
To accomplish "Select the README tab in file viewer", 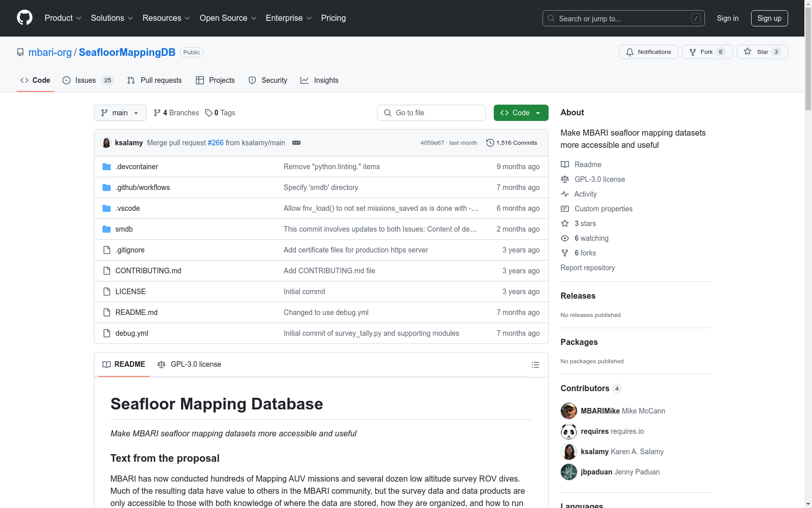I will click(124, 364).
